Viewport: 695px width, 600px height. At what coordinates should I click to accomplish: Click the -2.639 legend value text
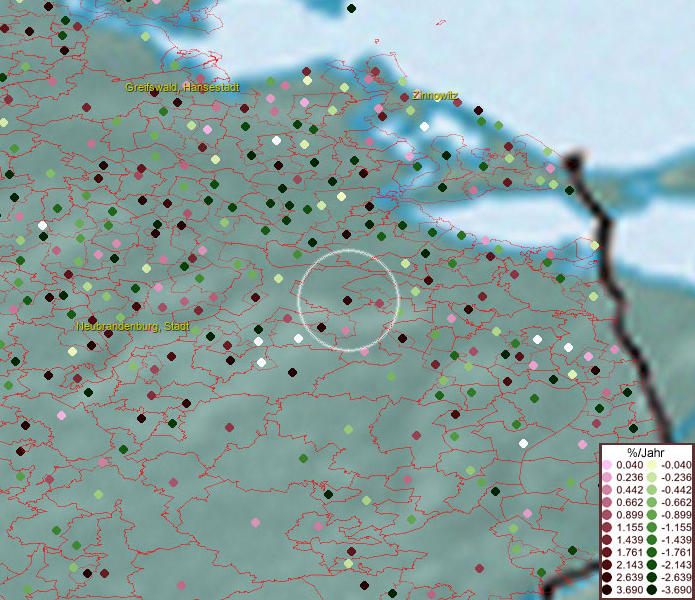[x=676, y=577]
